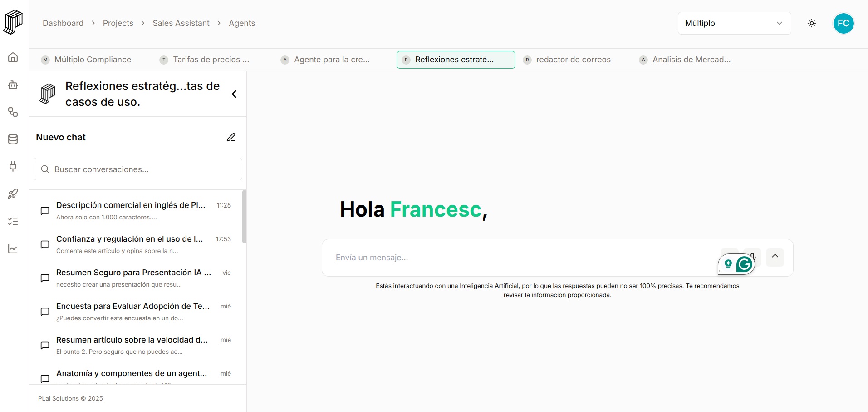This screenshot has height=412, width=868.
Task: Open the workflow shapes icon in the sidebar
Action: click(x=13, y=112)
